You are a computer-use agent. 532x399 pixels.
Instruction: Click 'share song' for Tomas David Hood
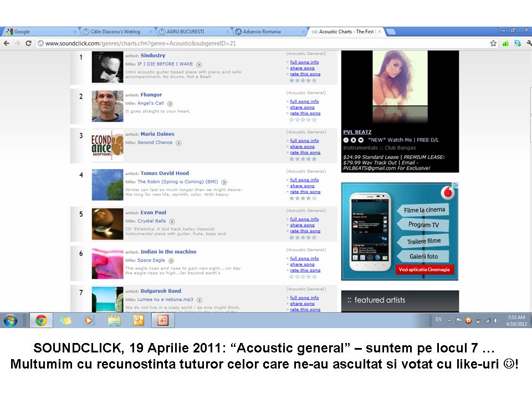click(x=302, y=186)
